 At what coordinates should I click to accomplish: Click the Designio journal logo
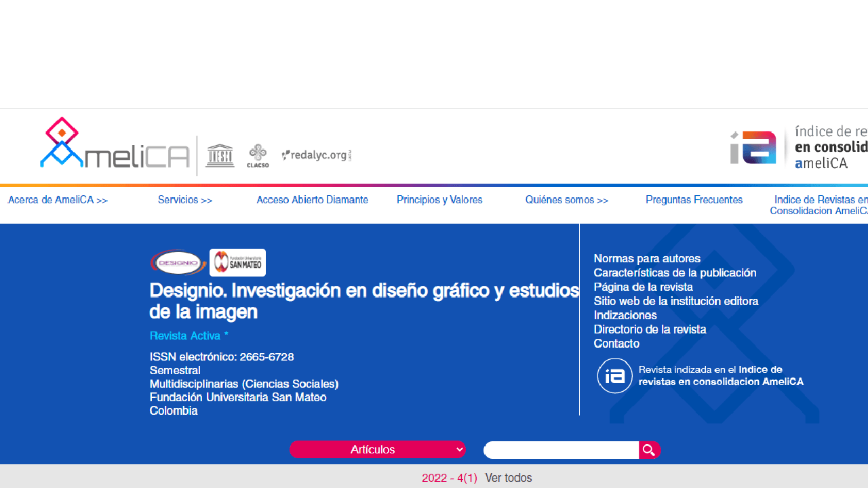pyautogui.click(x=178, y=262)
